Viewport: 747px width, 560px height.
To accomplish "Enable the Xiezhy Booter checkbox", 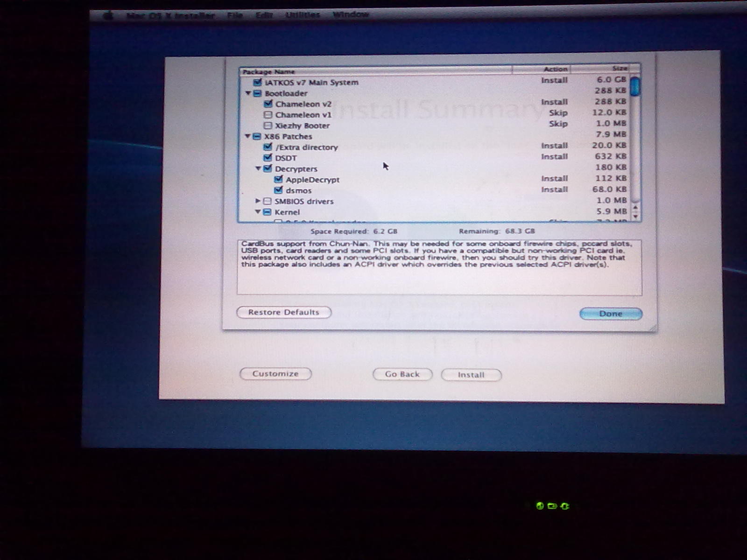I will 268,126.
